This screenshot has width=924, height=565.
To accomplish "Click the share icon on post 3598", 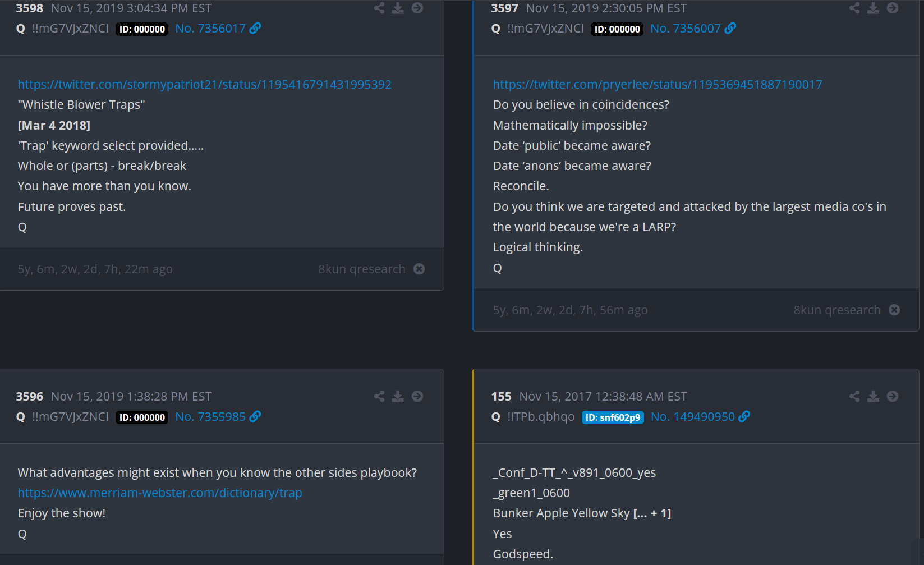I will (379, 8).
